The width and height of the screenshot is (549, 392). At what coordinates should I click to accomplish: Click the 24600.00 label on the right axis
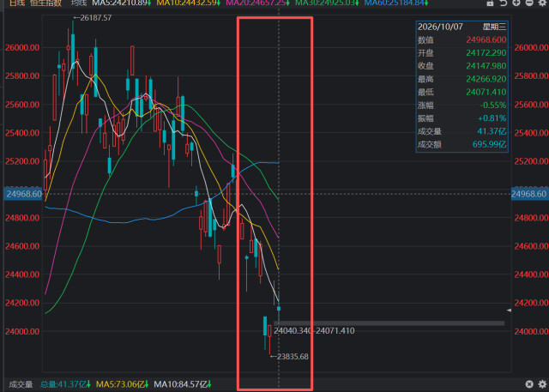click(x=531, y=246)
